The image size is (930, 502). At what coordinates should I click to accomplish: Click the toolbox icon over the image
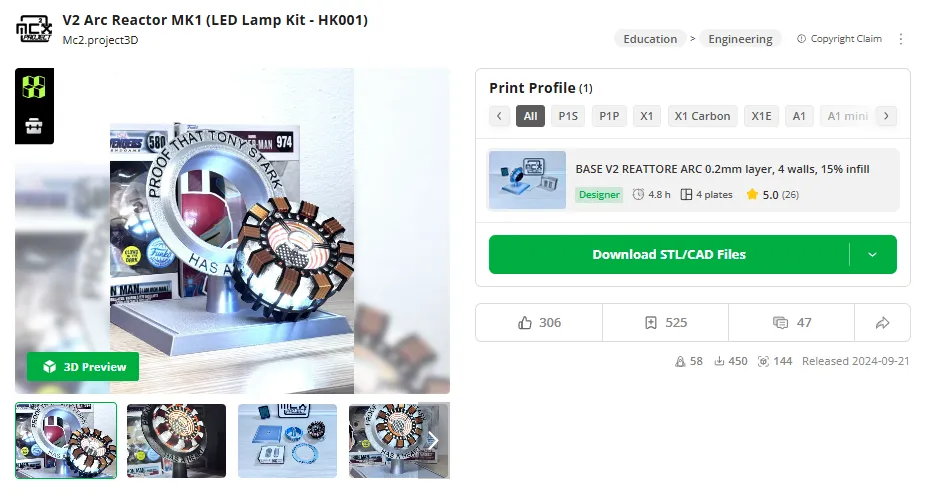34,126
